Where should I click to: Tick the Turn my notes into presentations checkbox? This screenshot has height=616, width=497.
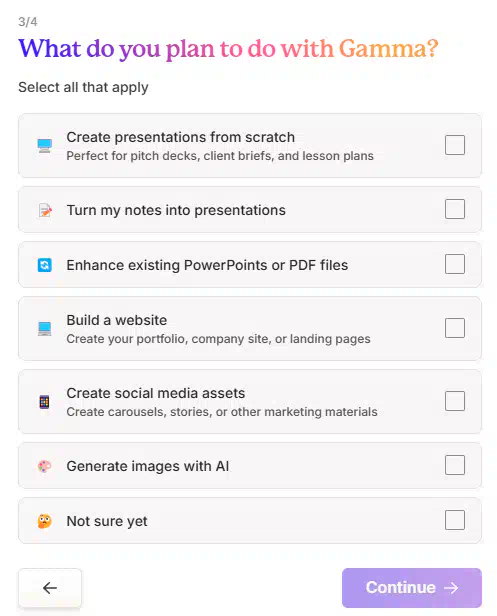tap(455, 209)
